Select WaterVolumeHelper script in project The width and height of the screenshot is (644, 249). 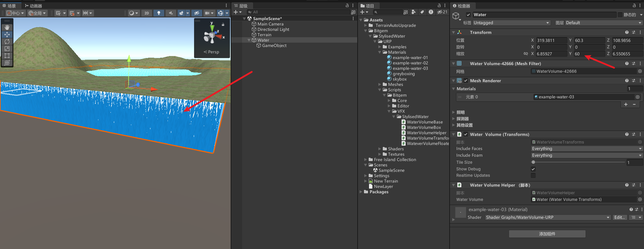[x=426, y=133]
